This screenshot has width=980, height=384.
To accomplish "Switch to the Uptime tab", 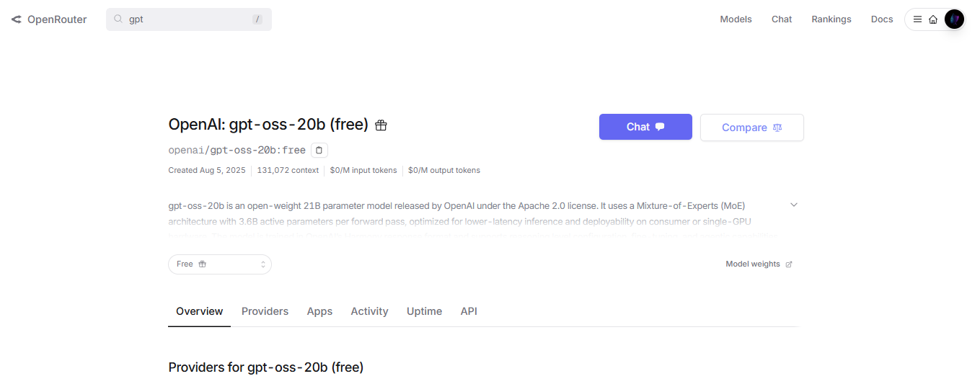I will [424, 311].
